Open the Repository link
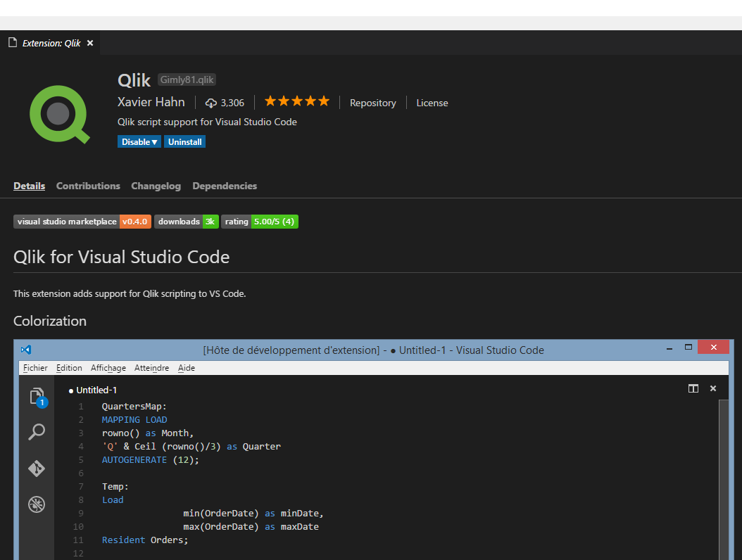 point(372,103)
